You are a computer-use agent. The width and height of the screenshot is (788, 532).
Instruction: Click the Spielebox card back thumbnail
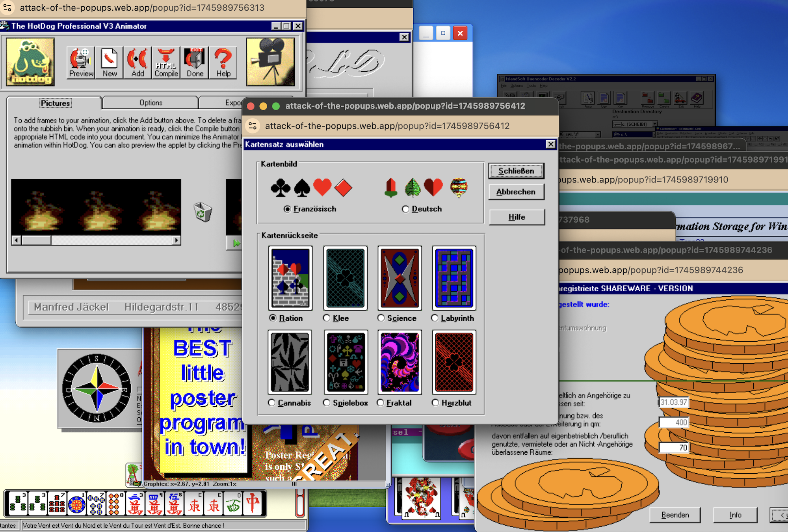pyautogui.click(x=346, y=362)
